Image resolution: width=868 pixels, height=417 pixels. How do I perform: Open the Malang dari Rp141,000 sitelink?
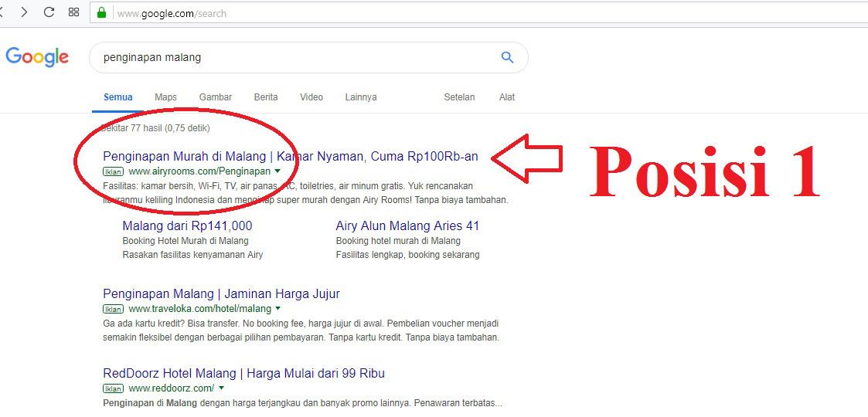(x=187, y=226)
